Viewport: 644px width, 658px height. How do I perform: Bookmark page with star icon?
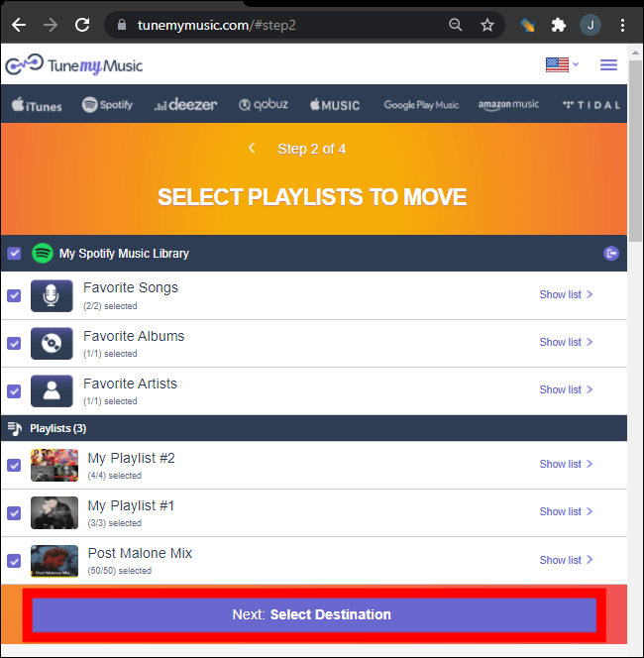[x=486, y=25]
